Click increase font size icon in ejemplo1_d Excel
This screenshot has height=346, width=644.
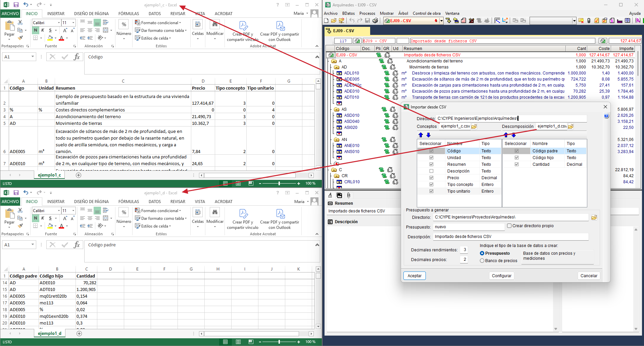65,218
